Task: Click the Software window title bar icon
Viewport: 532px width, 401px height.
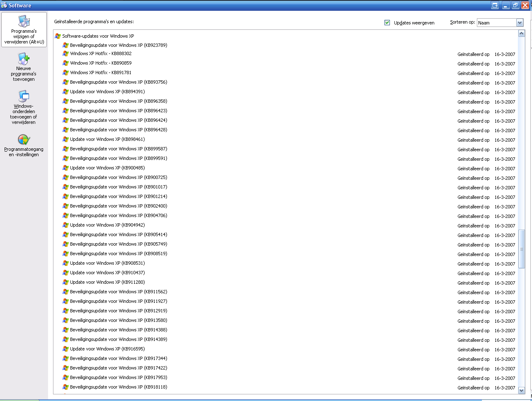Action: pyautogui.click(x=4, y=5)
